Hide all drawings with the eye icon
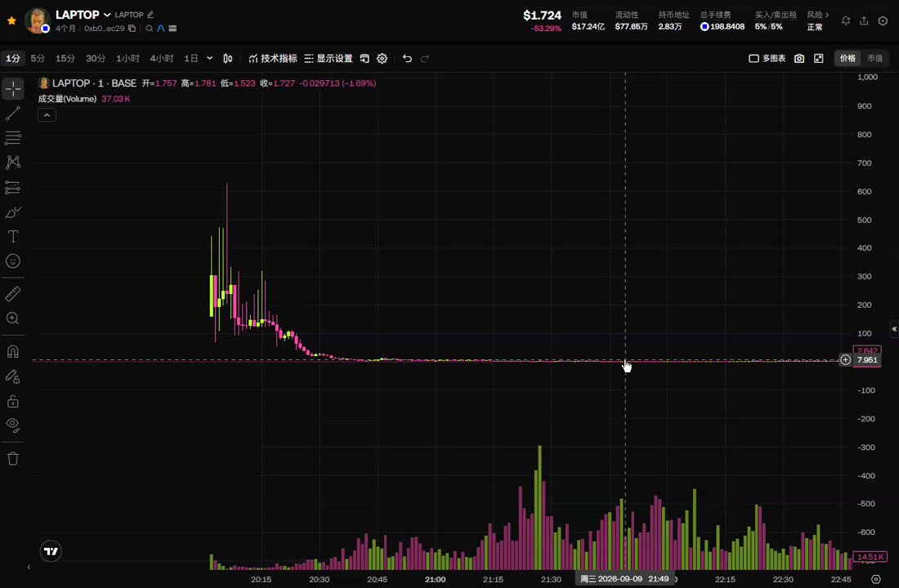The image size is (899, 588). [x=12, y=425]
